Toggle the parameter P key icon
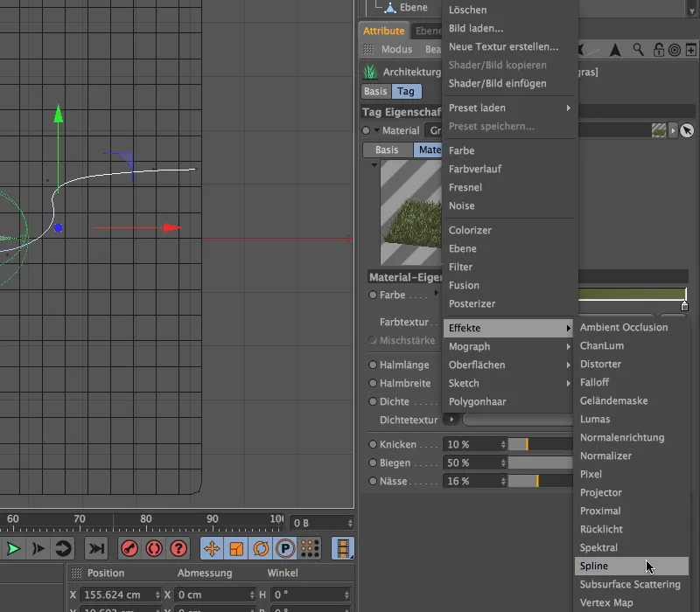700x612 pixels. pyautogui.click(x=285, y=548)
